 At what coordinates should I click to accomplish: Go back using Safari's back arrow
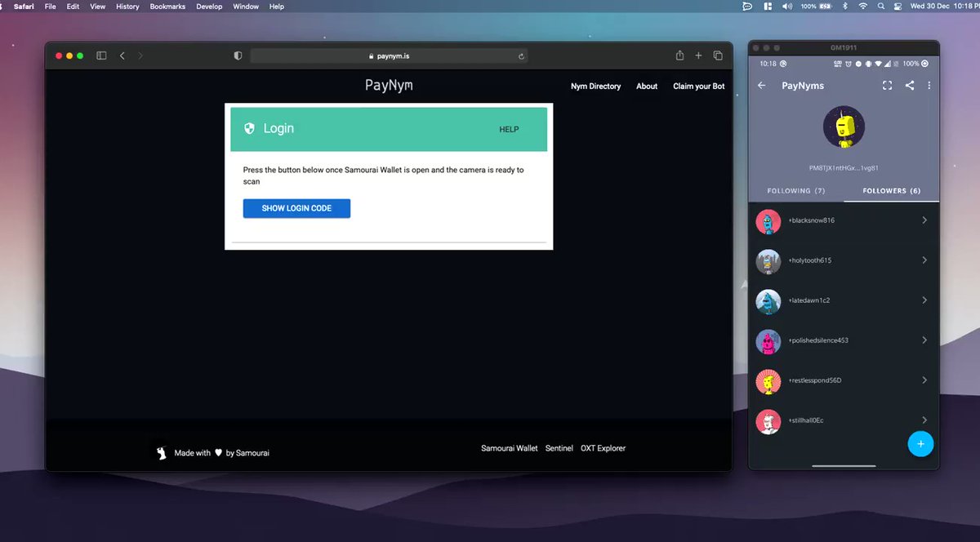point(122,56)
